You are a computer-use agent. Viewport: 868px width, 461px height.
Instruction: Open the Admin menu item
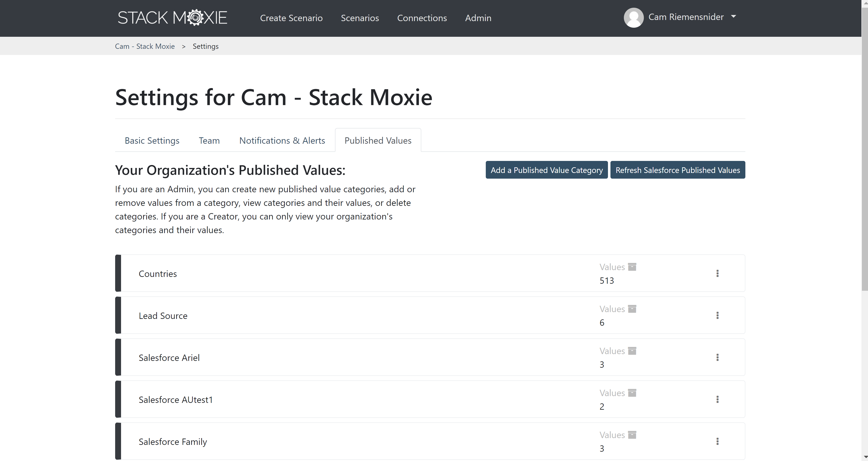[478, 18]
